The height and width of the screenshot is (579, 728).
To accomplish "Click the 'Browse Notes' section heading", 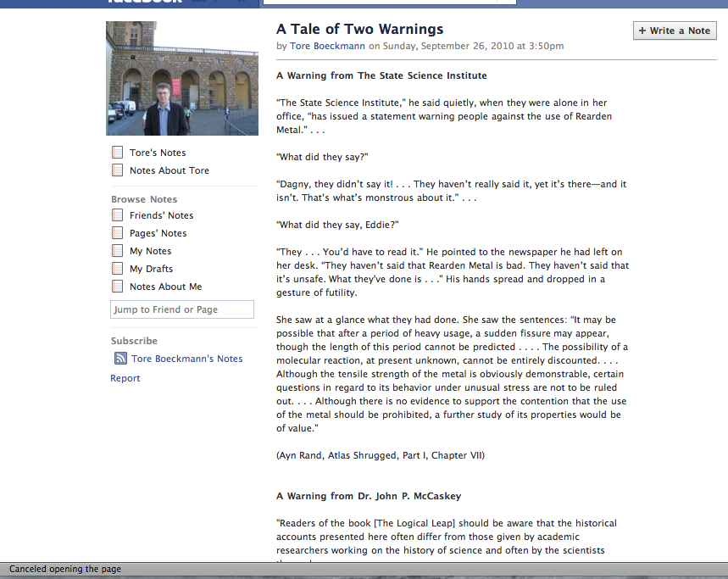I will [144, 199].
